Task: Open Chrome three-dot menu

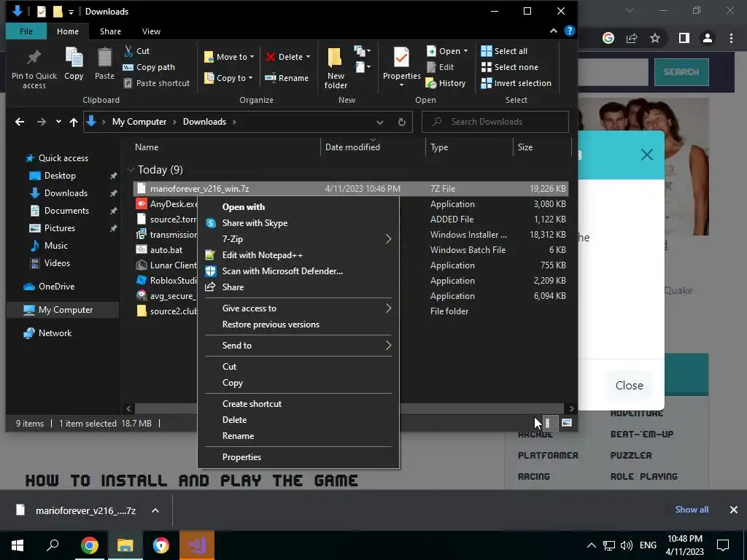Action: pos(731,38)
